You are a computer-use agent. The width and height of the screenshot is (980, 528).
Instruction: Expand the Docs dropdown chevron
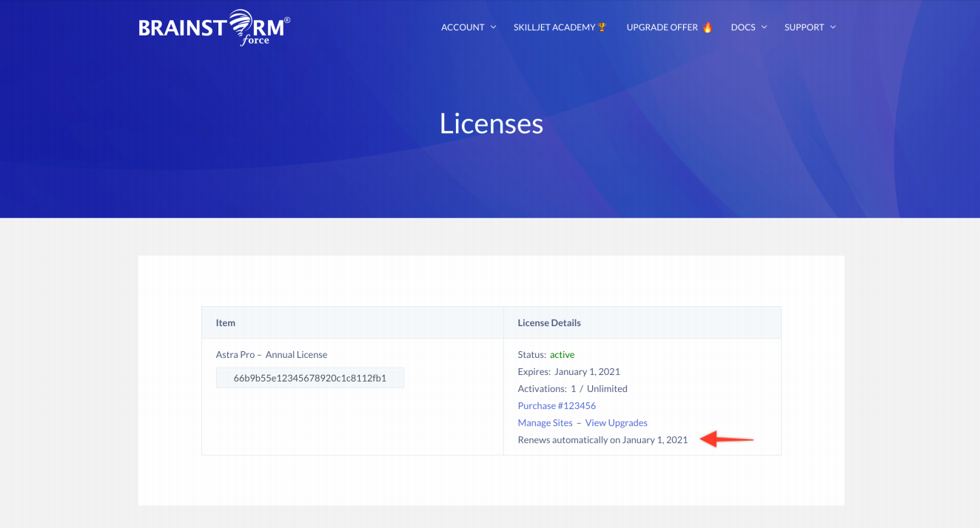point(765,27)
